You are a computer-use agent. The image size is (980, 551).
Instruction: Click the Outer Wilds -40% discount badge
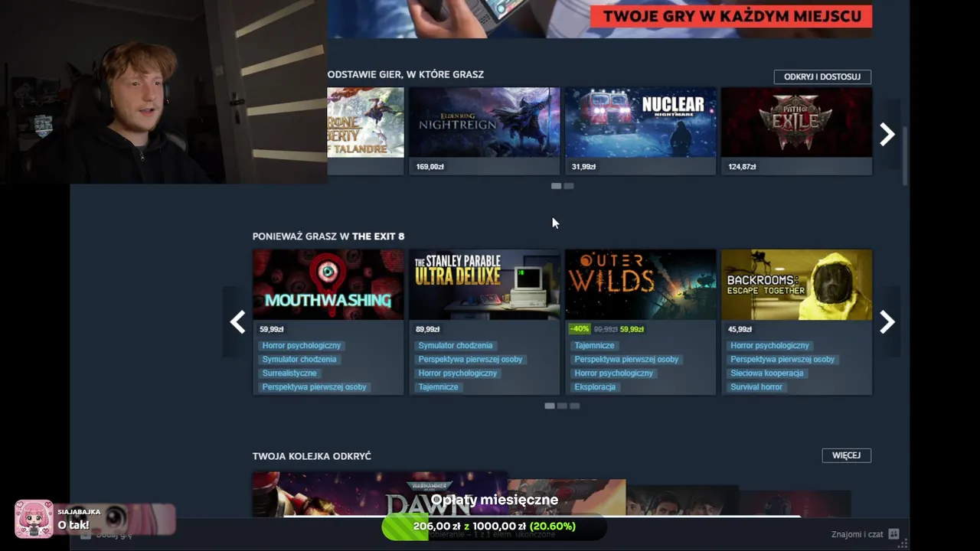(580, 329)
